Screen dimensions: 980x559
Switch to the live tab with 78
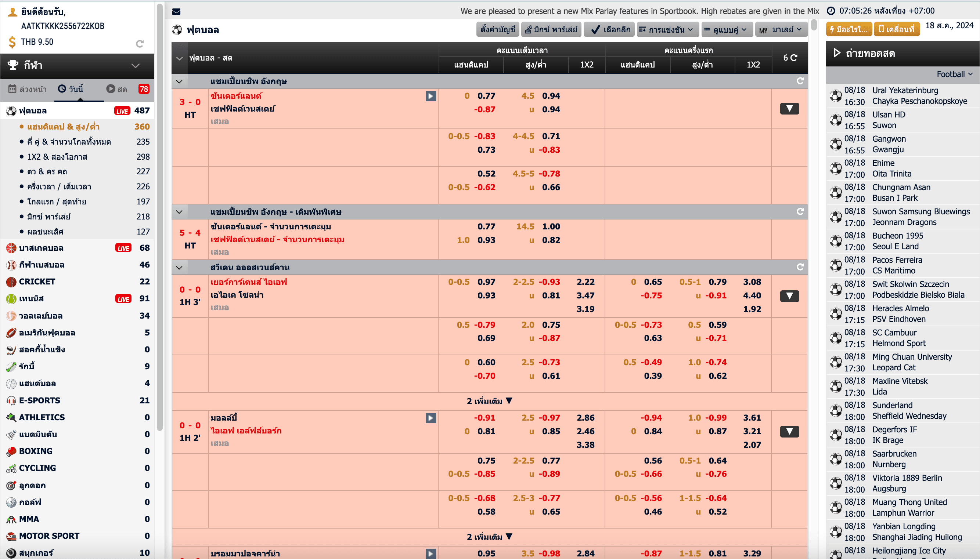click(127, 89)
